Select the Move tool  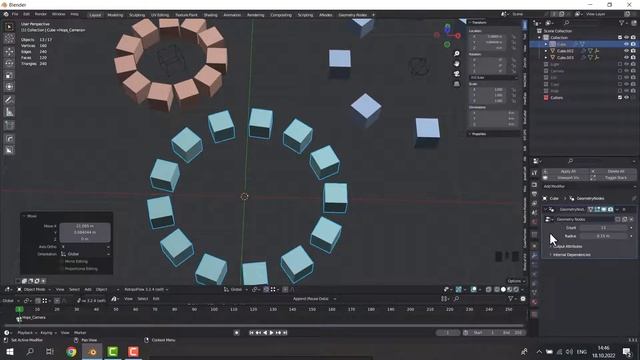click(9, 52)
